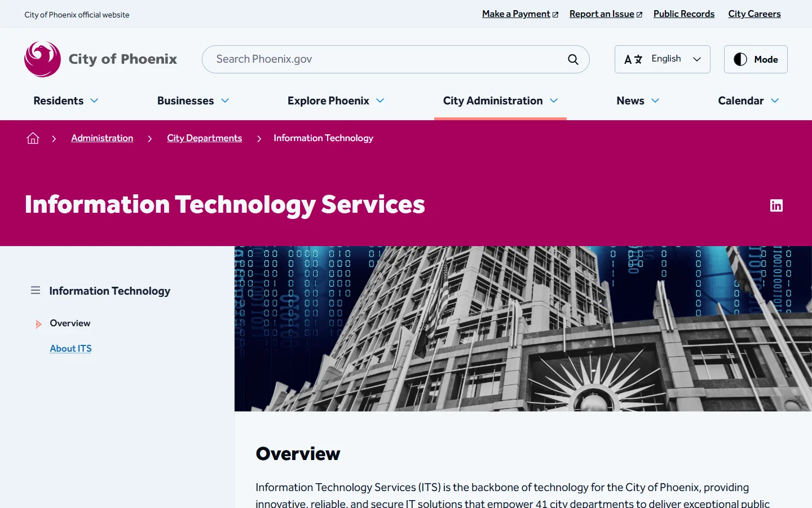Open the News menu
Screen dimensions: 812x508
click(x=638, y=100)
